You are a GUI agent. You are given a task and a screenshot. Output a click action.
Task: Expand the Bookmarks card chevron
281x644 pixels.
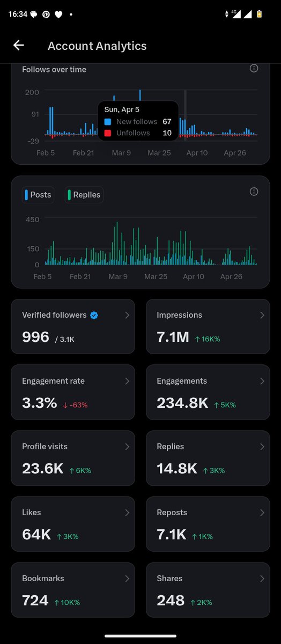point(127,579)
